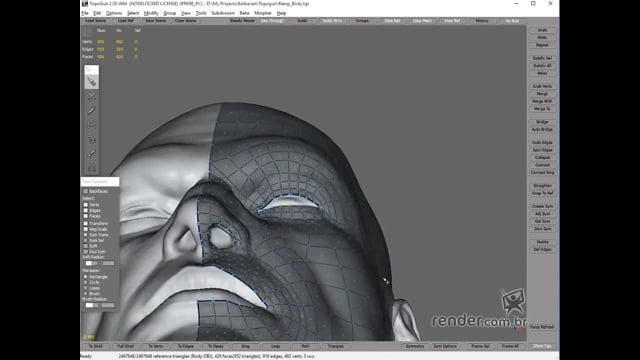Open the Bake menu
640x360 pixels.
coord(244,13)
